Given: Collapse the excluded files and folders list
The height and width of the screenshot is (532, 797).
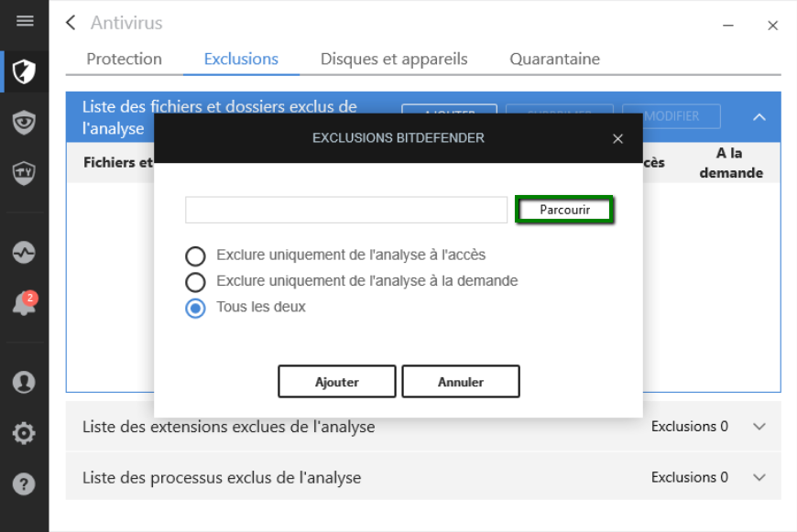Looking at the screenshot, I should click(759, 117).
